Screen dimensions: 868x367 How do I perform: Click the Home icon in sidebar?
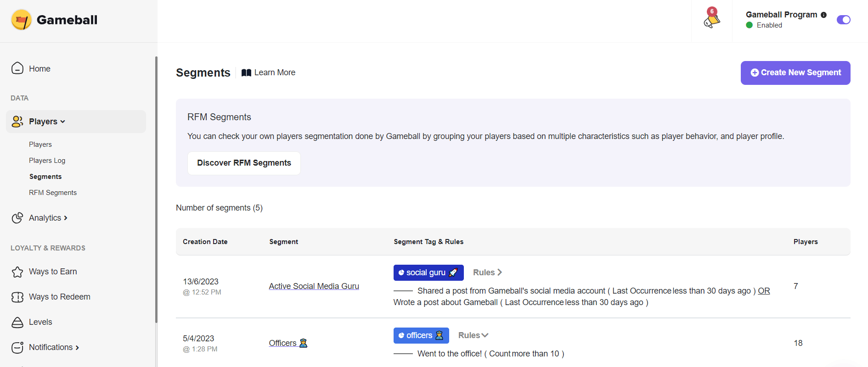coord(17,68)
